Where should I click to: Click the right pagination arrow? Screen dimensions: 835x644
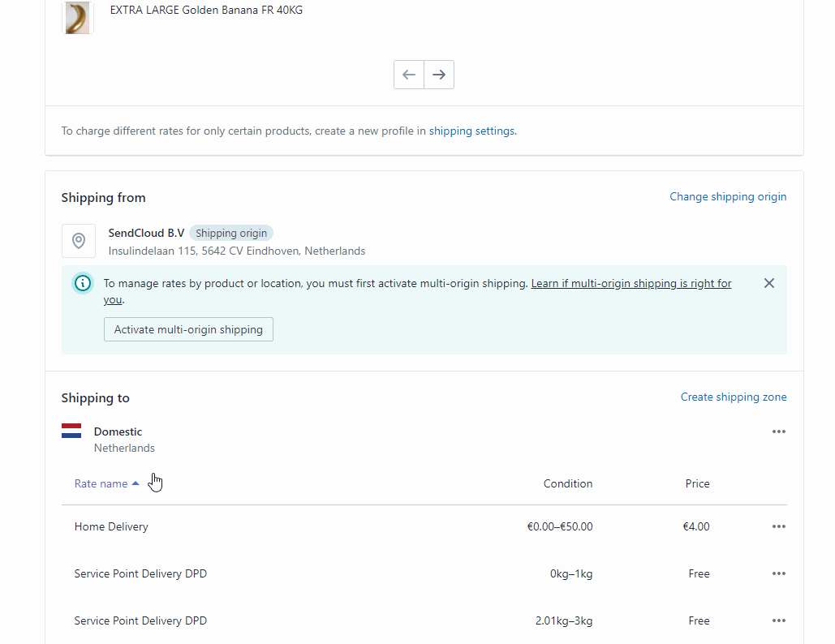(438, 74)
